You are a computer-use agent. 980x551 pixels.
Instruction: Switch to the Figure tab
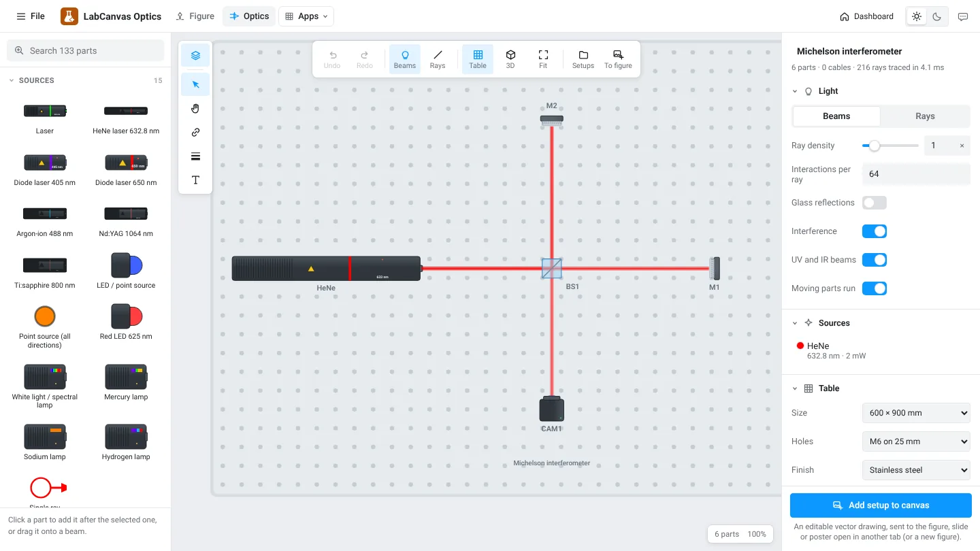195,16
